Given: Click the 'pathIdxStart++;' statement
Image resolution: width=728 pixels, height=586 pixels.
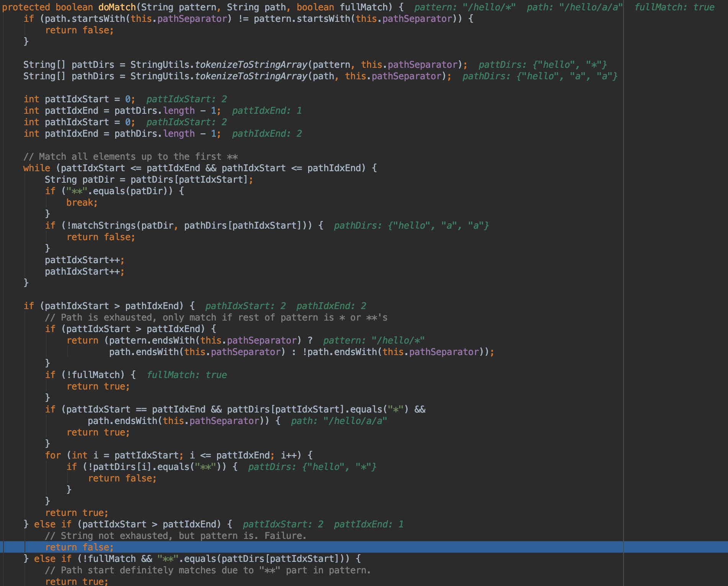Looking at the screenshot, I should tap(85, 272).
